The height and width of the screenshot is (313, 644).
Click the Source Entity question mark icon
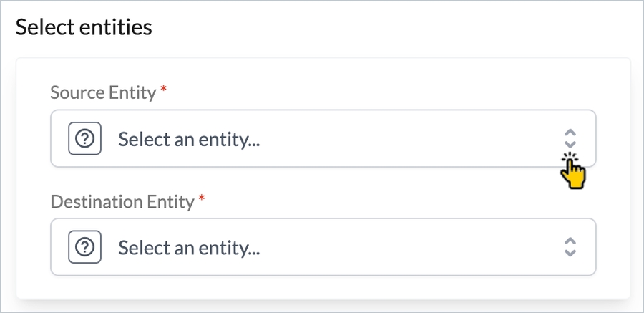click(x=84, y=138)
